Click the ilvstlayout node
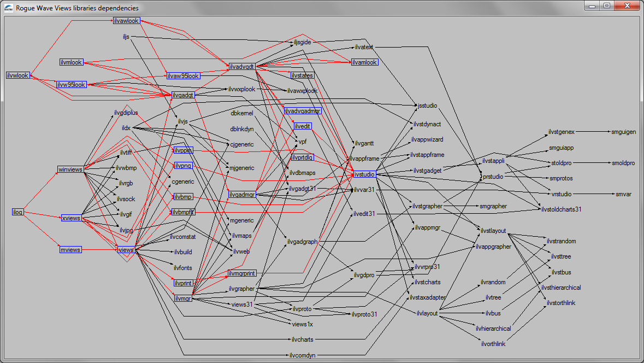The height and width of the screenshot is (363, 644). click(x=493, y=231)
